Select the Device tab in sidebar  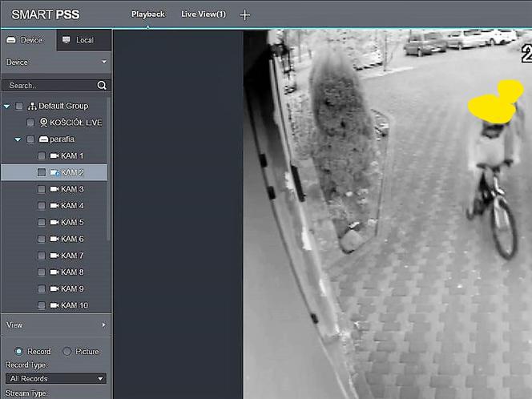[x=29, y=40]
